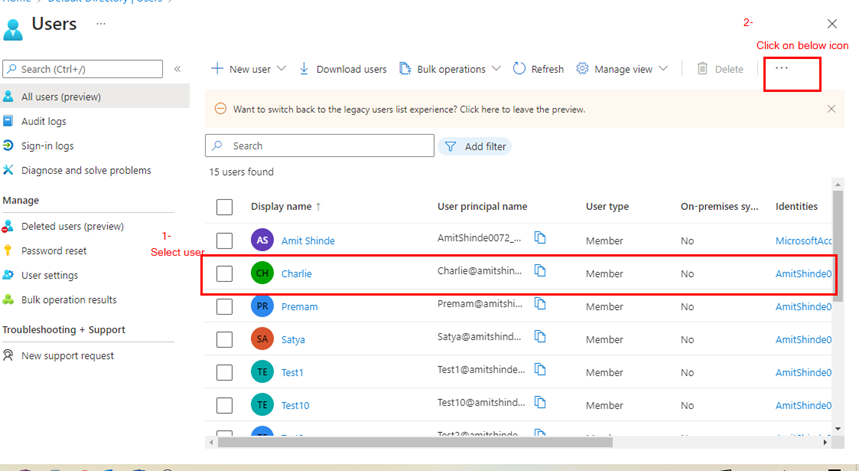Expand the Bulk operations dropdown arrow
This screenshot has width=859, height=471.
[x=496, y=68]
